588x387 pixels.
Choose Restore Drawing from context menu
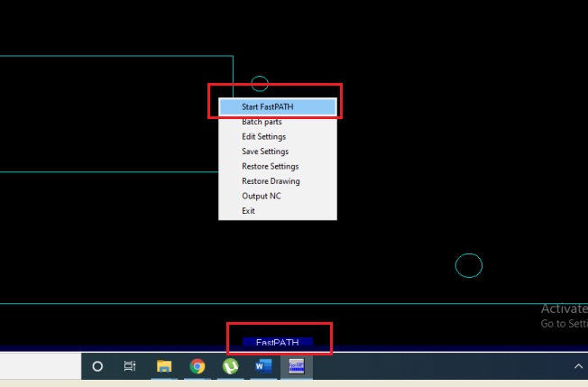point(278,181)
